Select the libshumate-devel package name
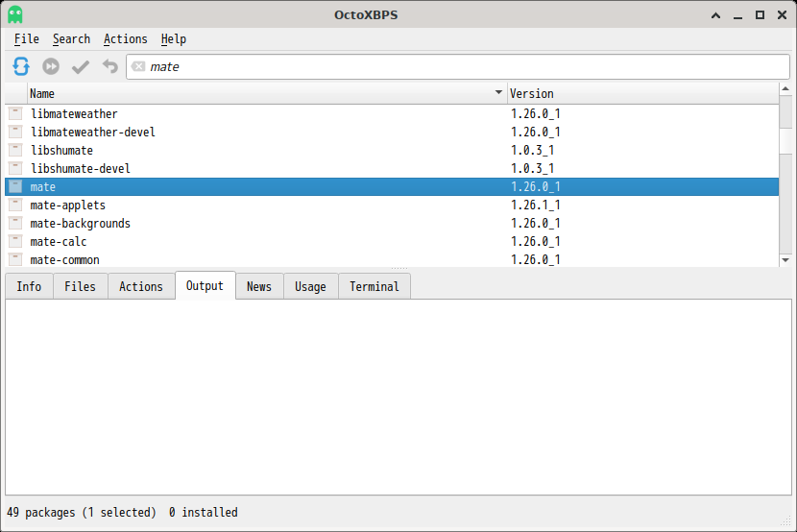This screenshot has width=797, height=532. click(81, 169)
